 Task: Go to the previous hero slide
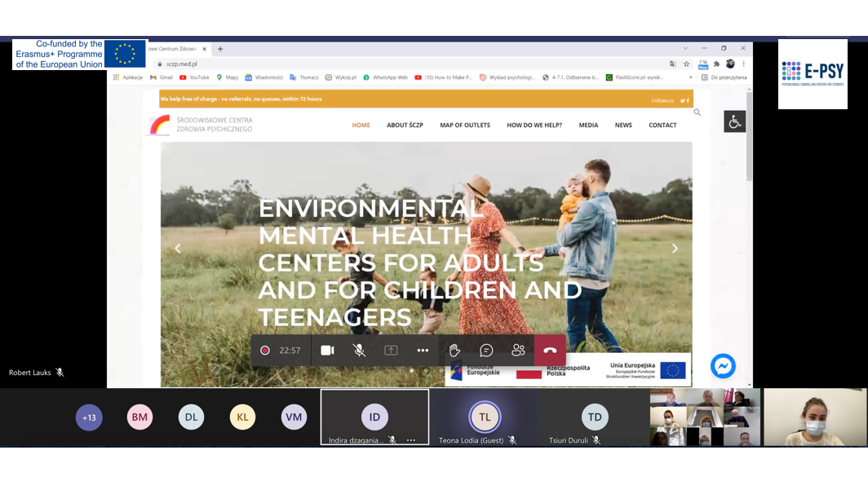tap(178, 249)
